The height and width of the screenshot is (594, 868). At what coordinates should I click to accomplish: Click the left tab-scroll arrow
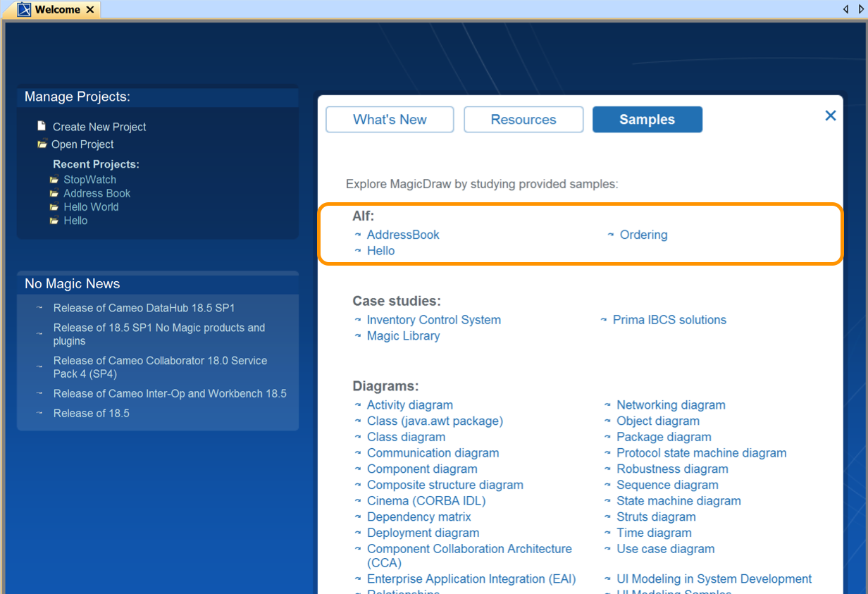point(846,9)
